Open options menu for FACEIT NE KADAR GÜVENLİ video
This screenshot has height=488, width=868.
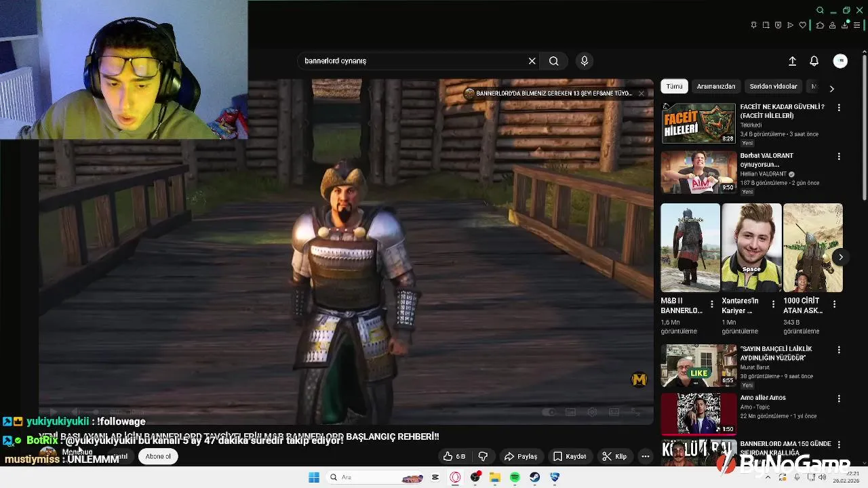point(839,108)
